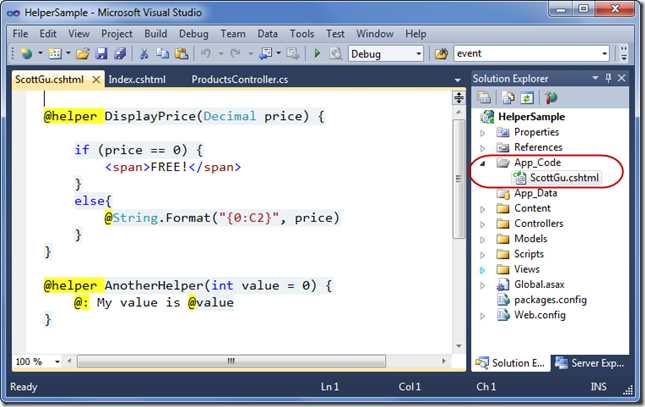Viewport: 645px width, 407px height.
Task: Switch to the ProductsController.cs tab
Action: (240, 79)
